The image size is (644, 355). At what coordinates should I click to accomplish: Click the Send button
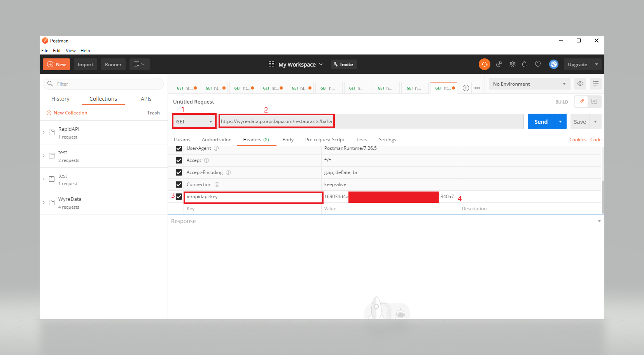click(541, 121)
